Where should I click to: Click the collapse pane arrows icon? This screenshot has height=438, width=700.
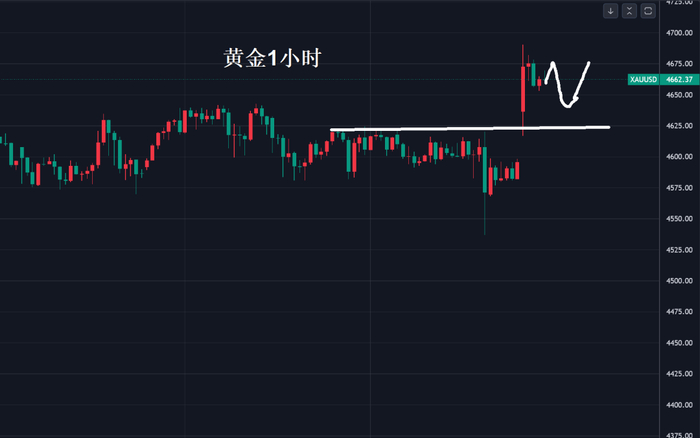point(629,11)
